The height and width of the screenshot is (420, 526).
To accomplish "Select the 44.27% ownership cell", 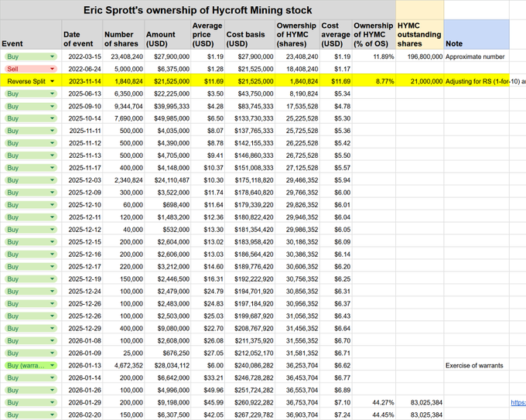I will [374, 402].
